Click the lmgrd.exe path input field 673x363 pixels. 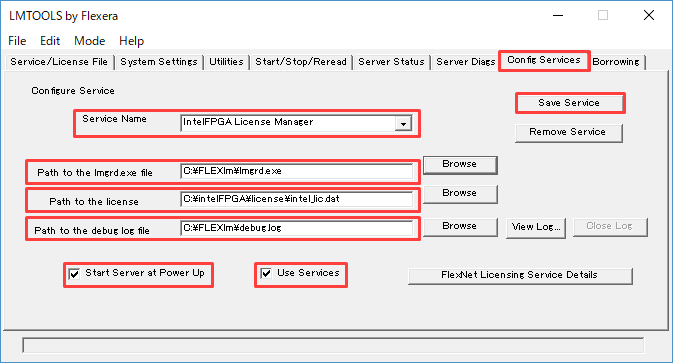pyautogui.click(x=297, y=171)
